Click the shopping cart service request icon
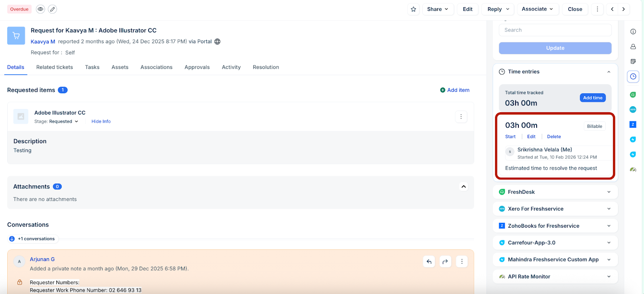This screenshot has height=294, width=644. 16,35
